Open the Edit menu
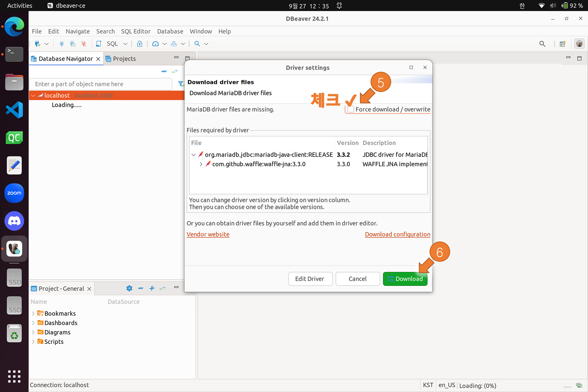 pos(54,31)
